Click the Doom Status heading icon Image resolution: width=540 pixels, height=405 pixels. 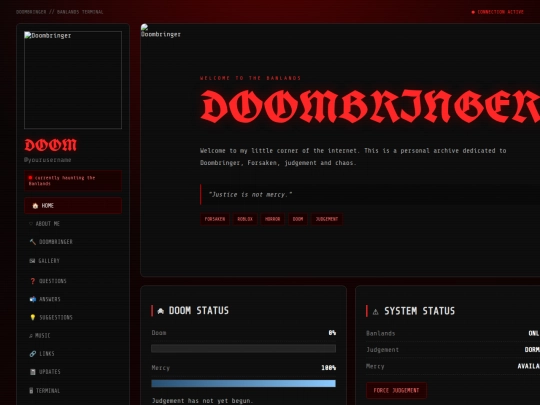pos(160,311)
